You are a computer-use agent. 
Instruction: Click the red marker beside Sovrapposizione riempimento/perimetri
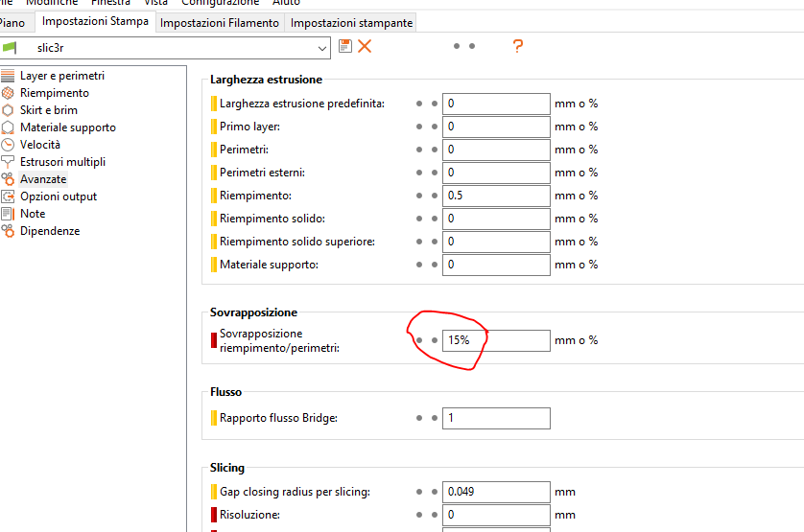coord(214,340)
